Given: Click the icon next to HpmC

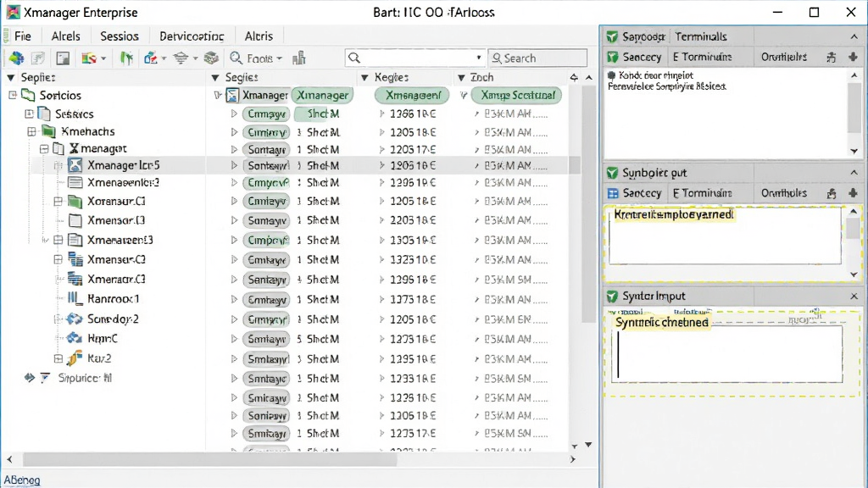Looking at the screenshot, I should (75, 338).
